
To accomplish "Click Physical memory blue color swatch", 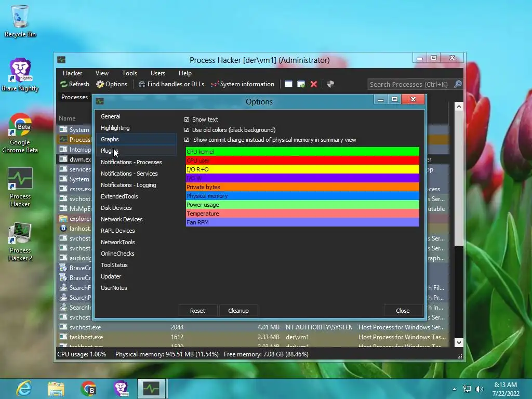I will point(302,196).
